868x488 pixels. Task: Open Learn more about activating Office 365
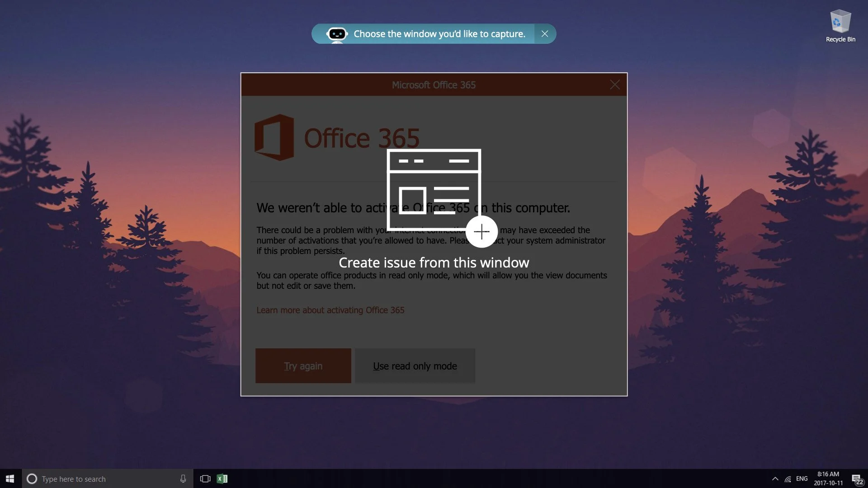click(330, 310)
